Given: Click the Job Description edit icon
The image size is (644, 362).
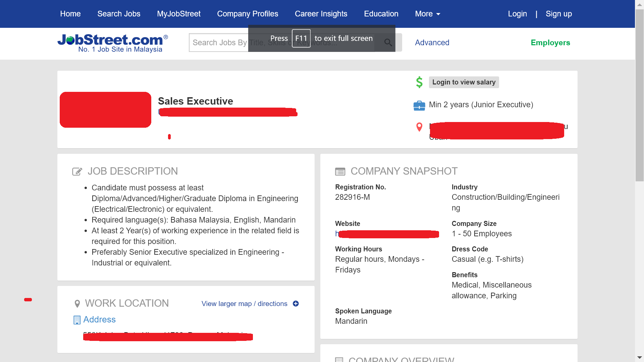Looking at the screenshot, I should 77,172.
